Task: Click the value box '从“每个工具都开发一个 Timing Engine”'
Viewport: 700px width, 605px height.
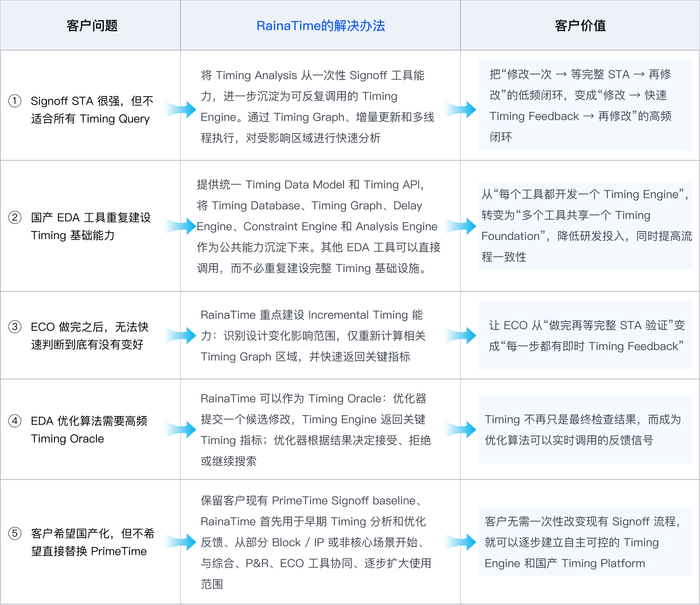Action: click(585, 226)
